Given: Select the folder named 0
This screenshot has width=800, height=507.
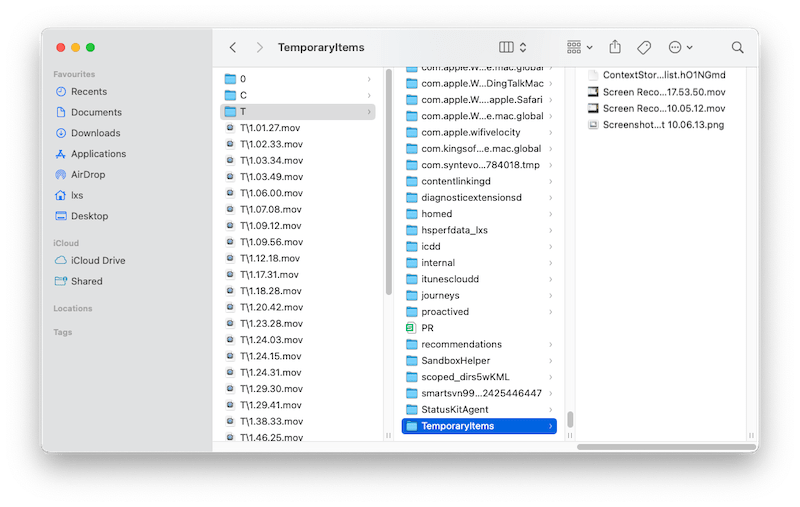Looking at the screenshot, I should [x=298, y=79].
